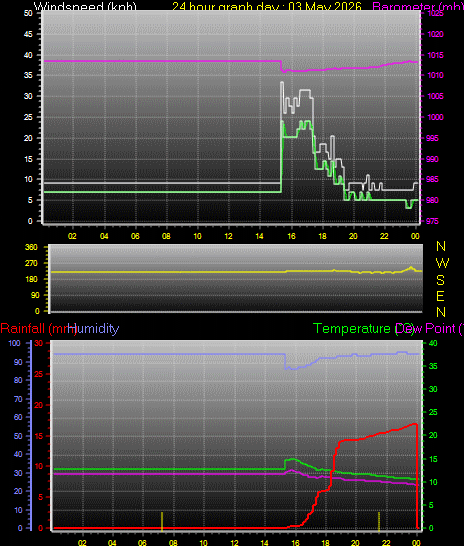This screenshot has height=546, width=464.
Task: Click the 995 barometer axis label
Action: point(433,138)
